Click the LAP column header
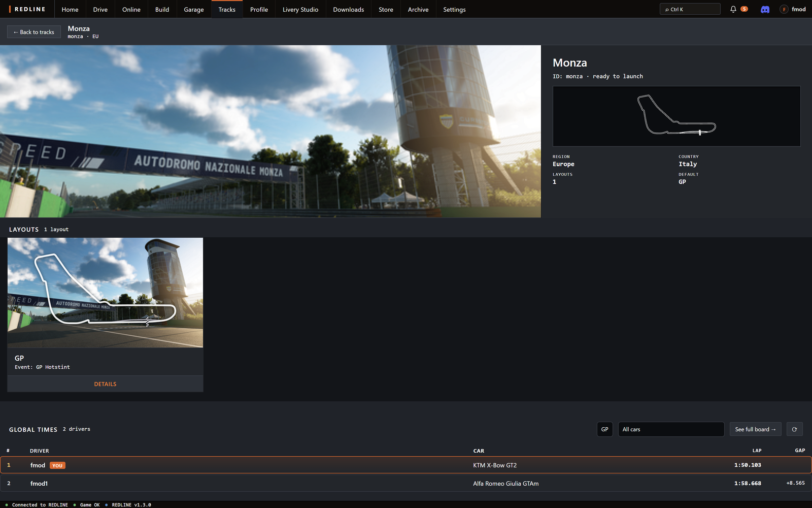812x508 pixels. coord(757,451)
